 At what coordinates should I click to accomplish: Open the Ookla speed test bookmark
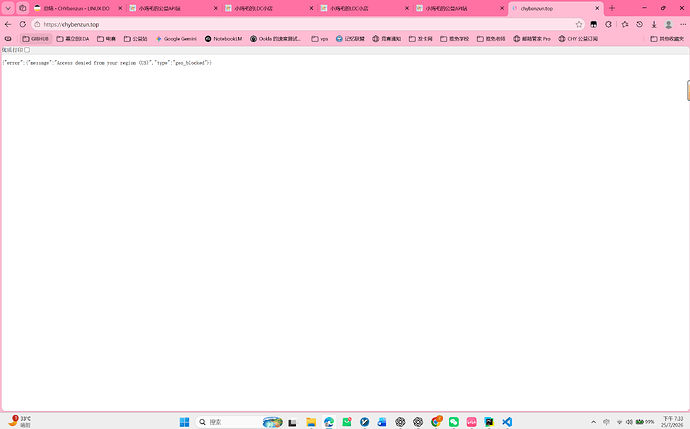pos(276,39)
